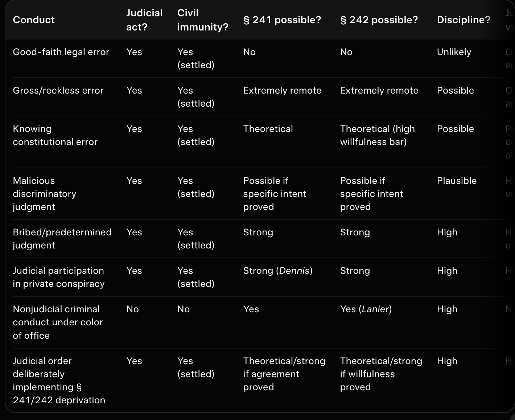
Task: Click Nonjudicial criminal conduct row label
Action: [x=58, y=322]
